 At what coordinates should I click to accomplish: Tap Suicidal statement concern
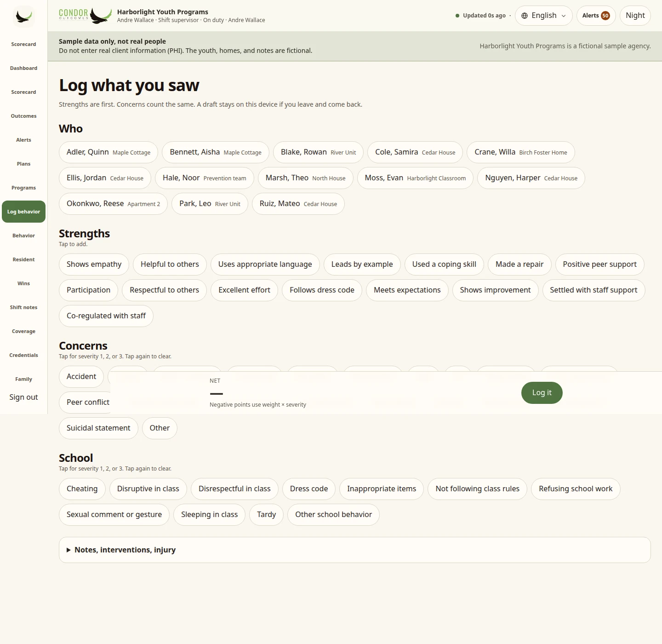98,428
